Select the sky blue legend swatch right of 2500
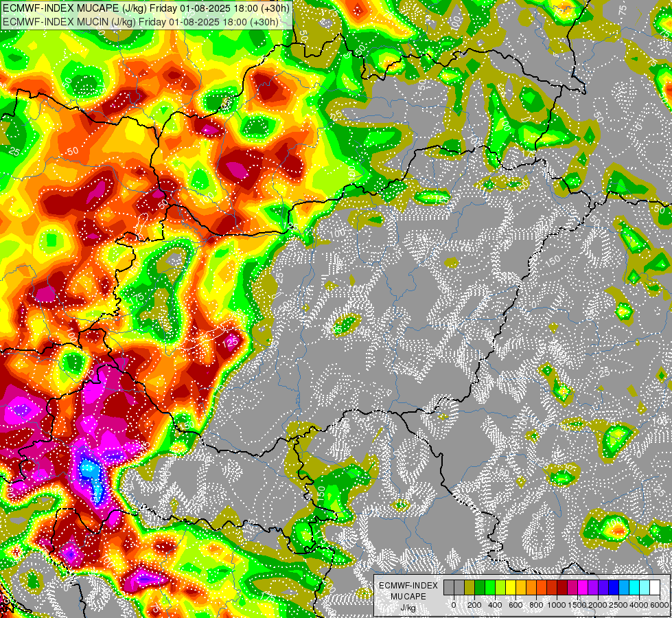Image resolution: width=672 pixels, height=618 pixels. (x=625, y=587)
